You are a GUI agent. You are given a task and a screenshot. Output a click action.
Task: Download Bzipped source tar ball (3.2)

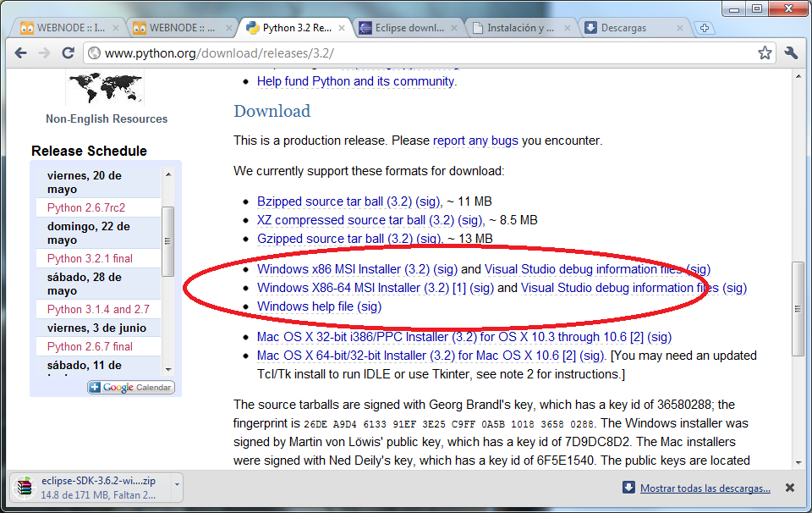pos(335,201)
